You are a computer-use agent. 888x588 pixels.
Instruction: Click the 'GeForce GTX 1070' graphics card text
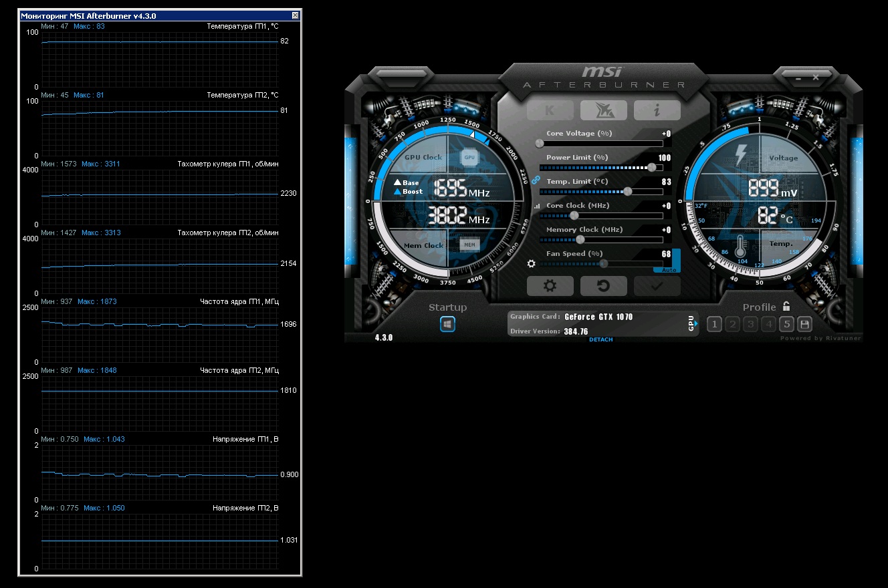(x=598, y=317)
